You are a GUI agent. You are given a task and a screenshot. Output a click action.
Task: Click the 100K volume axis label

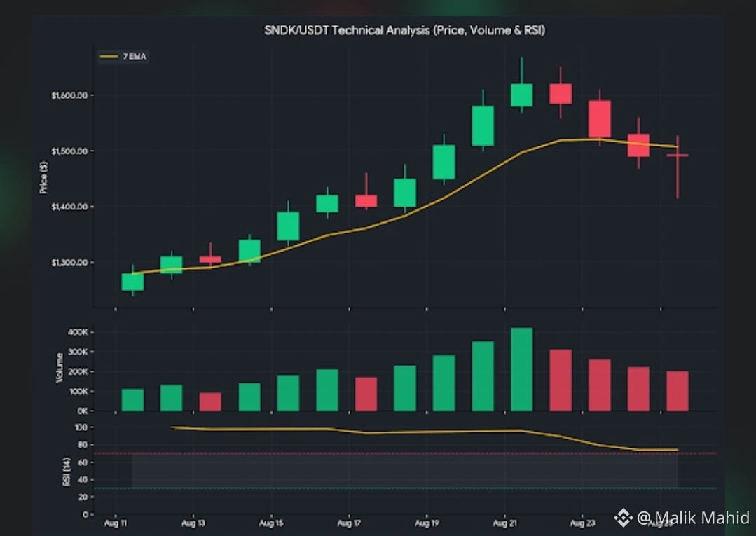78,392
